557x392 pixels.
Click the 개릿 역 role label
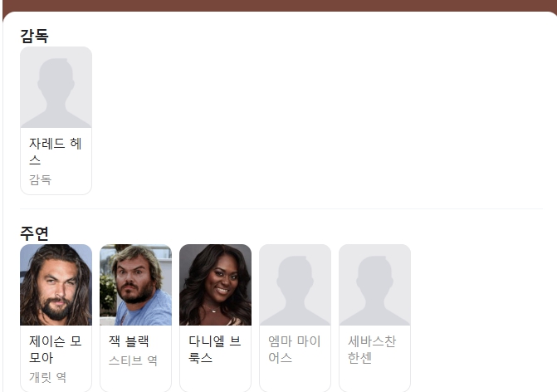click(x=47, y=377)
